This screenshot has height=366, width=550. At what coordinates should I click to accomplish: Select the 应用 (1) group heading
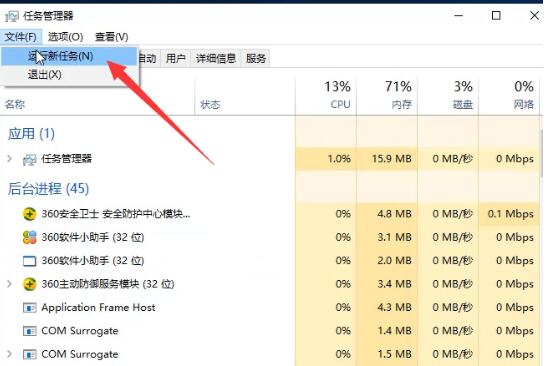coord(31,134)
